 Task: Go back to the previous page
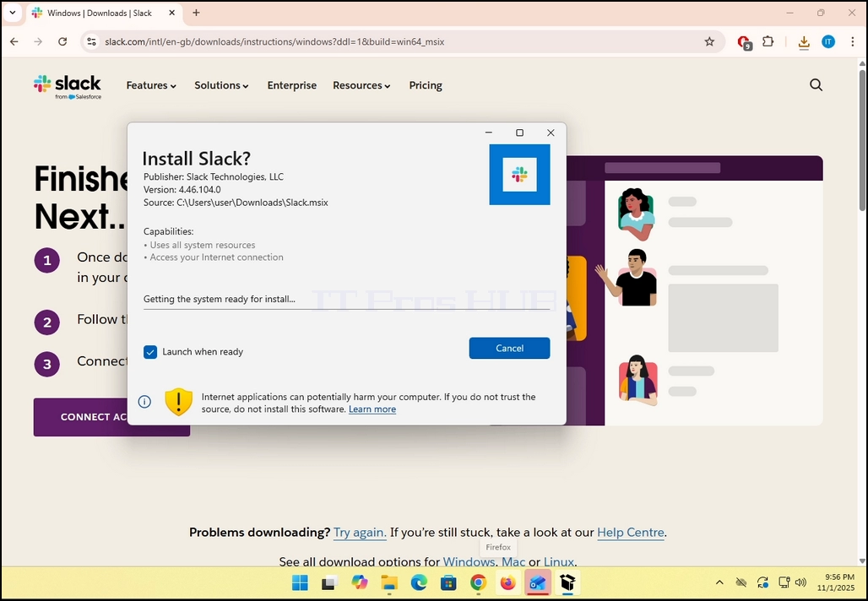point(14,41)
